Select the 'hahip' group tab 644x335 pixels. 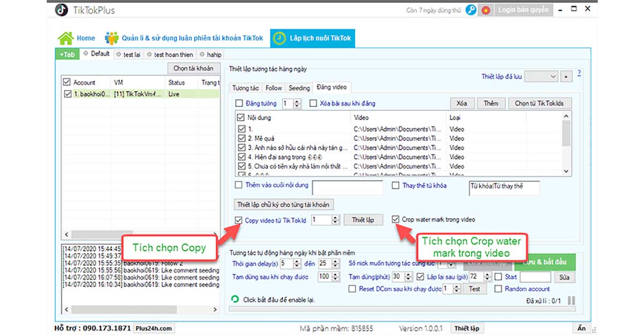(210, 54)
